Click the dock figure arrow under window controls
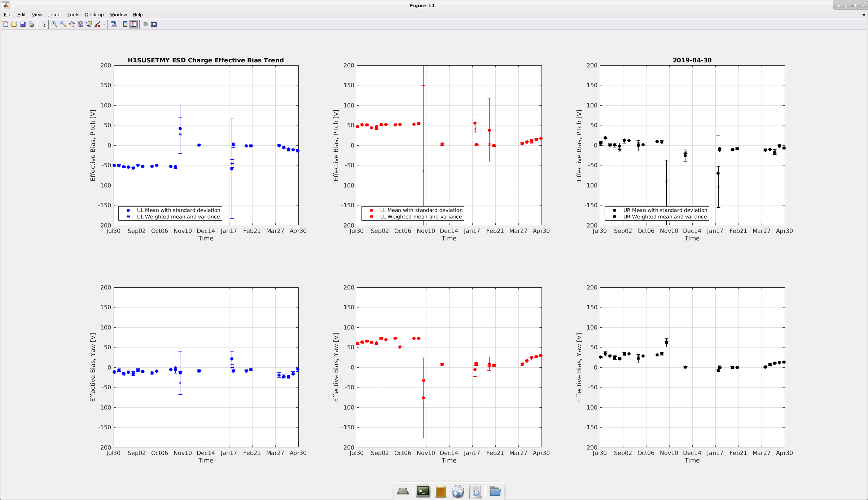Screen dimensions: 868x500 pyautogui.click(x=863, y=15)
